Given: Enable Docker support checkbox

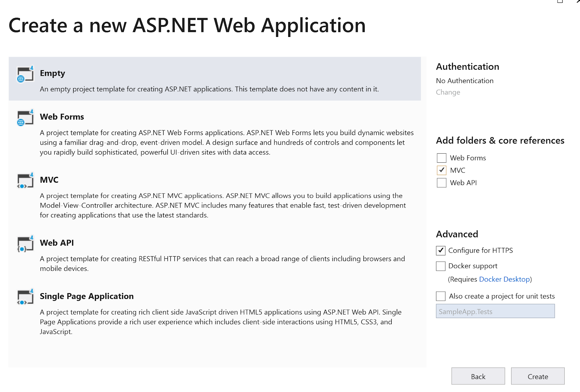Looking at the screenshot, I should [x=441, y=266].
